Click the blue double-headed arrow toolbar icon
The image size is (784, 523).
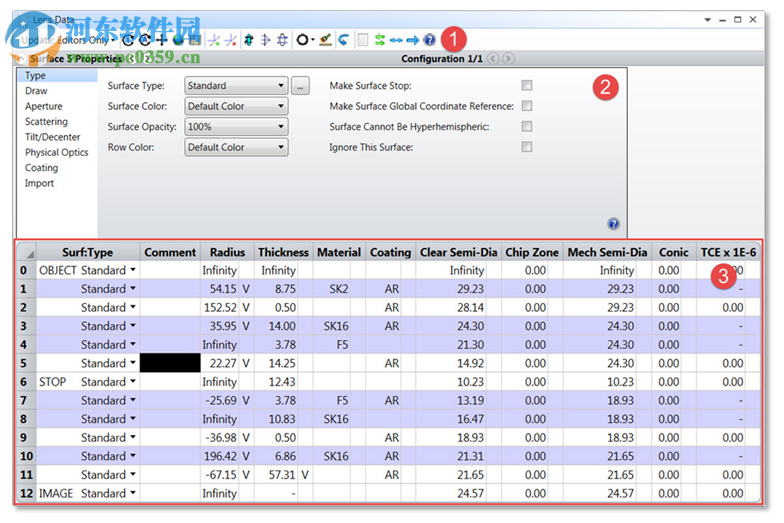pyautogui.click(x=396, y=40)
